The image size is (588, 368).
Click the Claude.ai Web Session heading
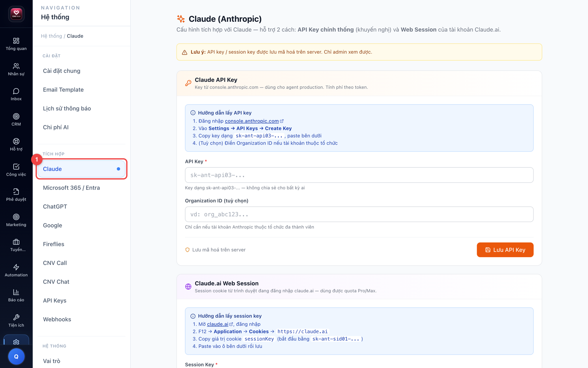pos(227,283)
